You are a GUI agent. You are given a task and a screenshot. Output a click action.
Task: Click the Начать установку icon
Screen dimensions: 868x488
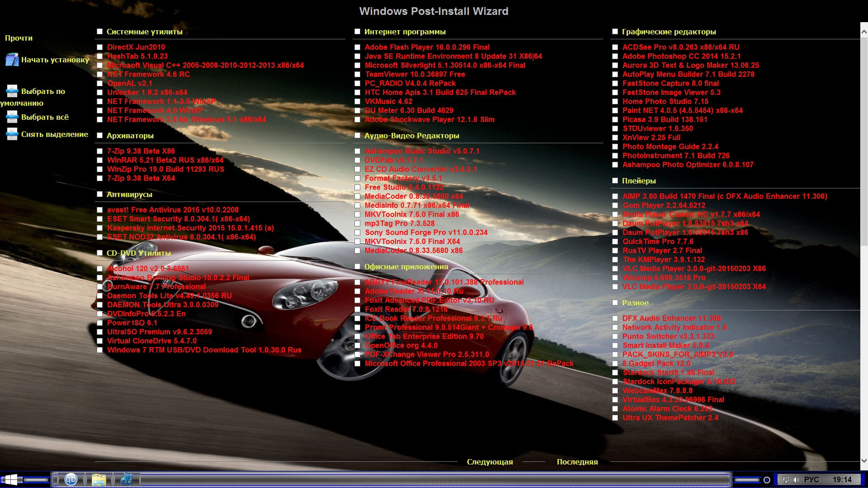pyautogui.click(x=12, y=60)
